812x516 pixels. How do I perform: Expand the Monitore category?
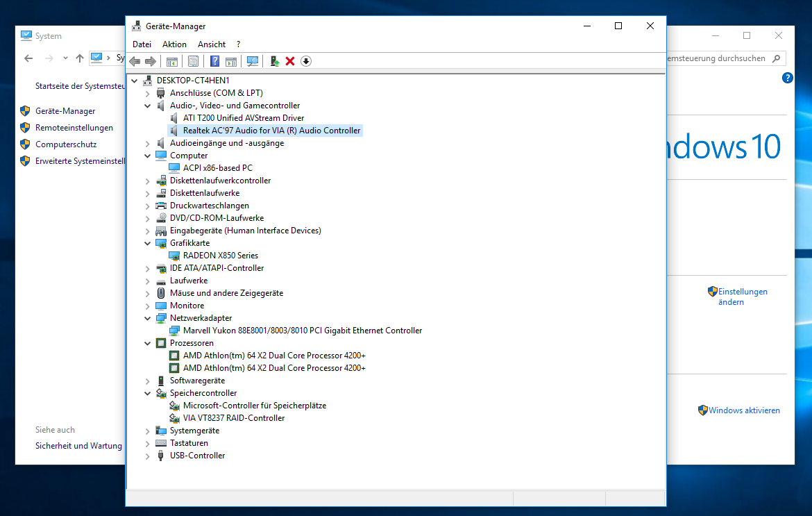[148, 306]
